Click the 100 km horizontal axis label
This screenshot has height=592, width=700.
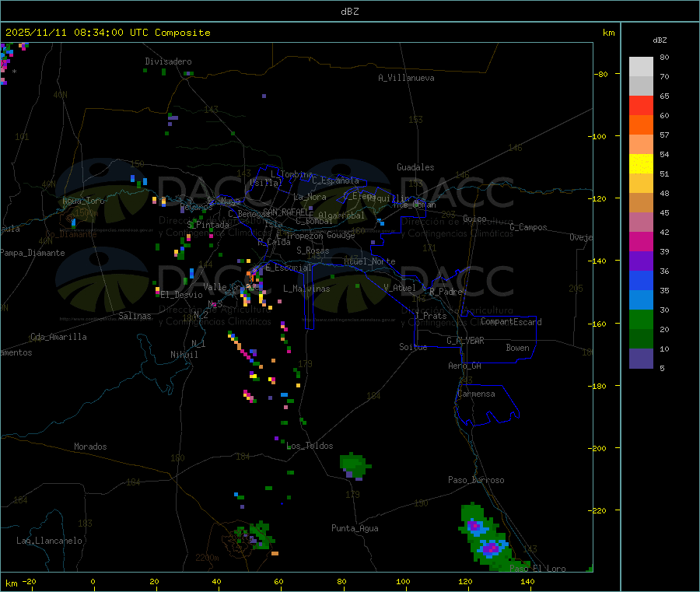pyautogui.click(x=403, y=581)
